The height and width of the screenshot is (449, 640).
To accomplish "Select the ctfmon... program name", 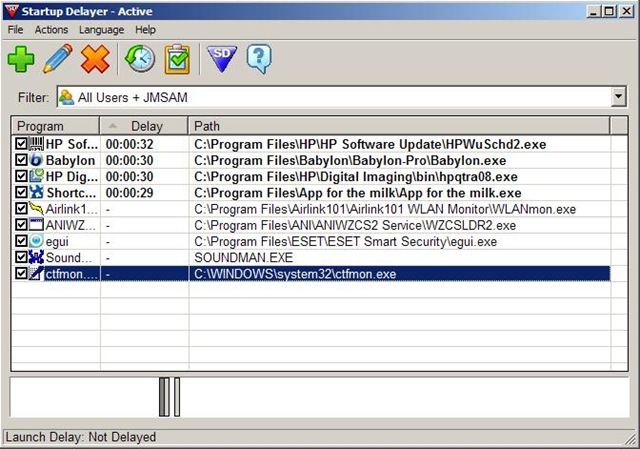I will click(72, 274).
